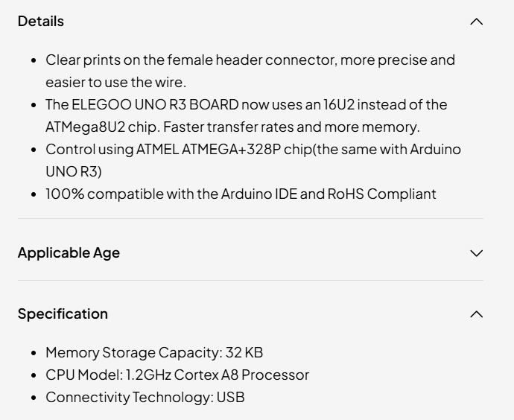Viewport: 514px width, 420px height.
Task: Click the Details heading
Action: click(41, 21)
